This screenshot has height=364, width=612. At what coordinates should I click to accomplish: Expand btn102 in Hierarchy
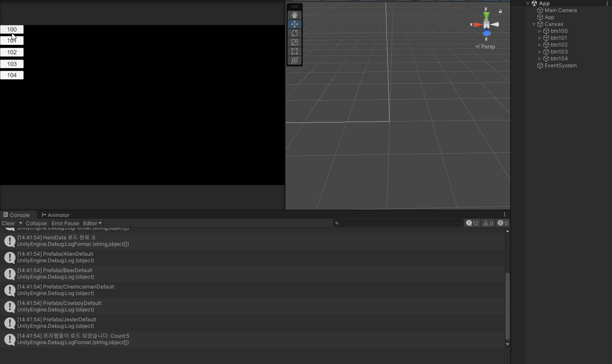point(540,45)
